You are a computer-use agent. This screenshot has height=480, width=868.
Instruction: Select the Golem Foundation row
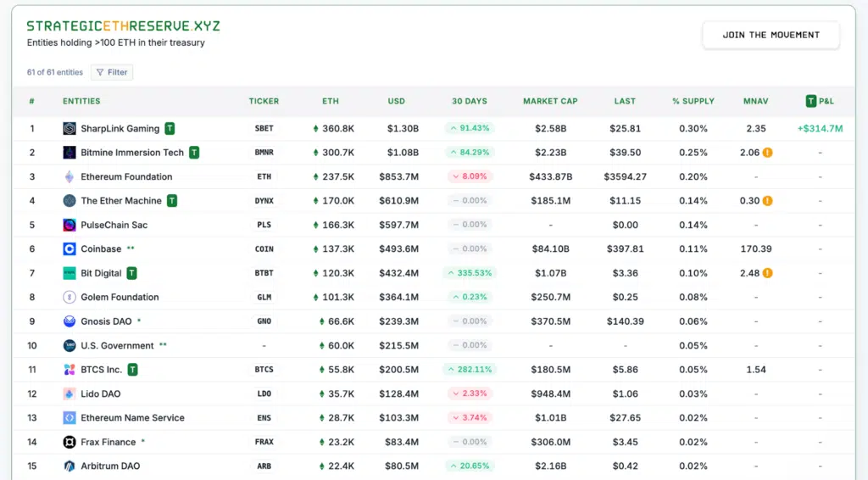click(120, 298)
